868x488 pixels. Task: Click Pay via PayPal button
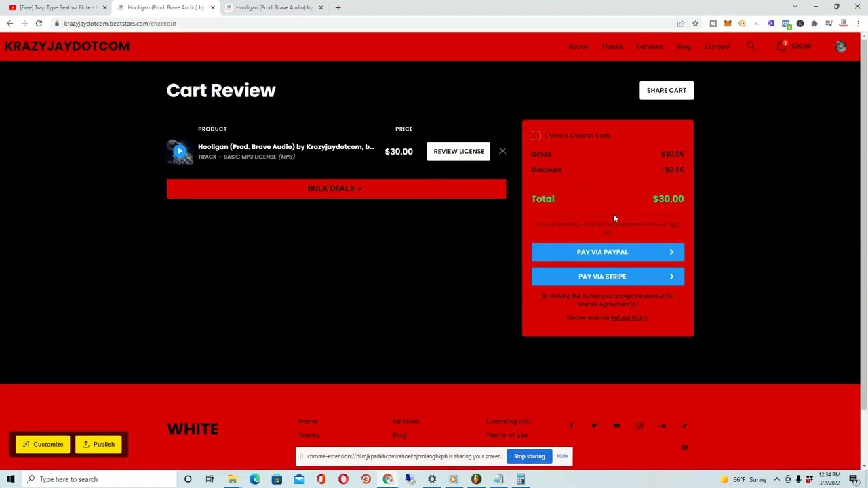608,252
